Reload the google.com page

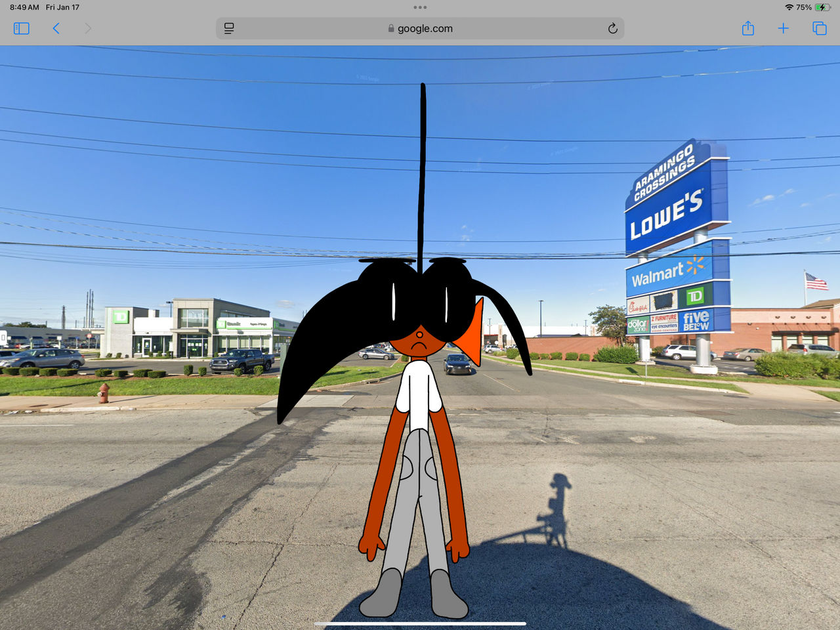click(612, 28)
